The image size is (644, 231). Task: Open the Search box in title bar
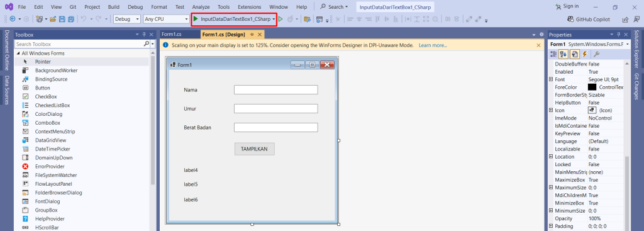(x=335, y=6)
